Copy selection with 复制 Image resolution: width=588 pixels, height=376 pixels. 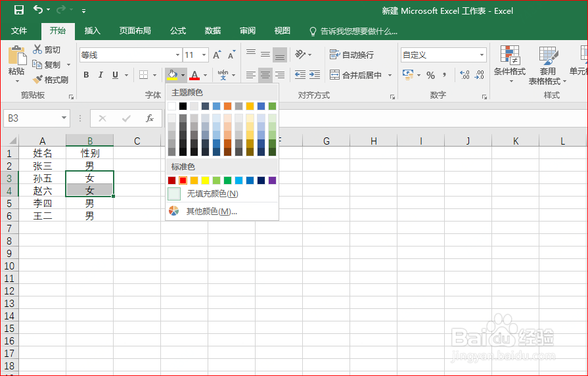pos(47,64)
